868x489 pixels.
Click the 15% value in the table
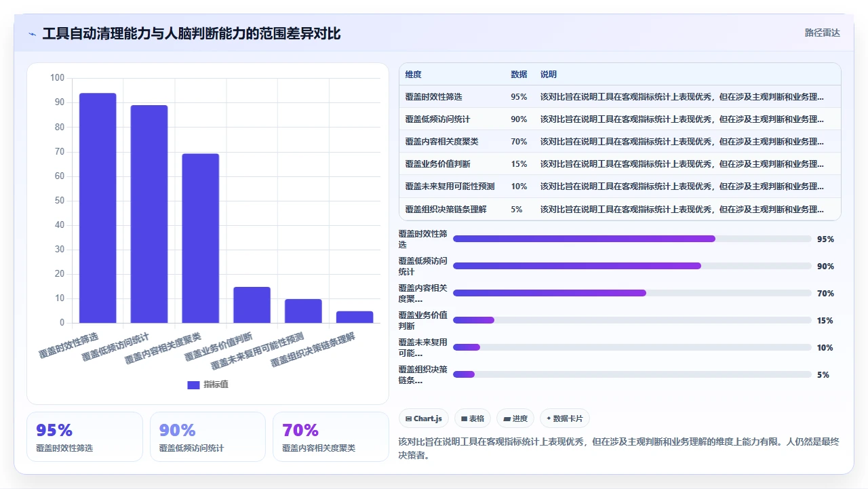pyautogui.click(x=519, y=164)
